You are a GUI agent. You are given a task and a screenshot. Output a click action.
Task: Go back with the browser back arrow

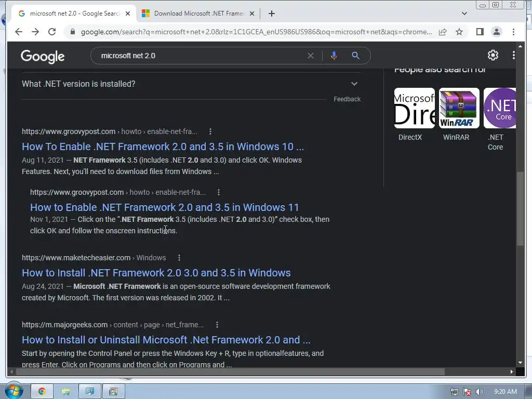(19, 32)
